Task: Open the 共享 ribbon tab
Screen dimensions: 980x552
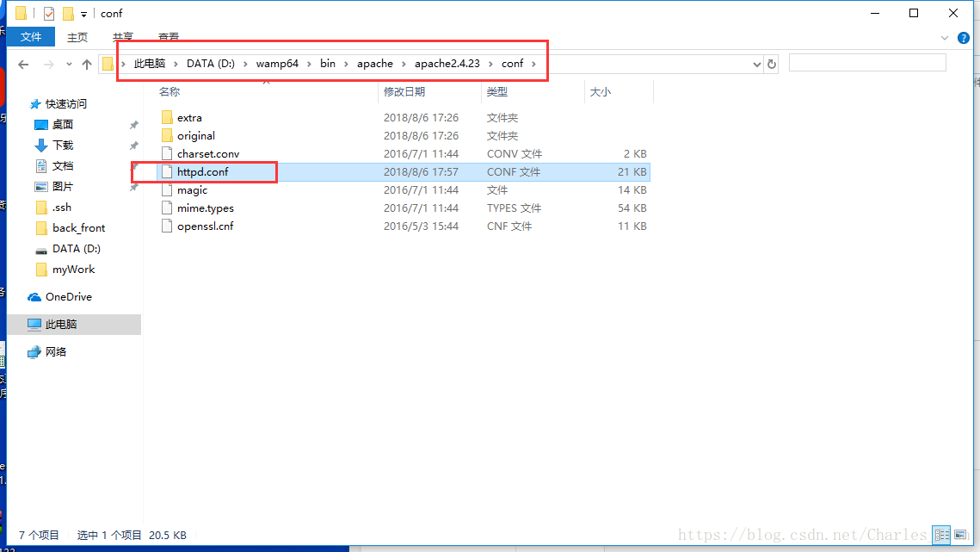Action: click(122, 37)
